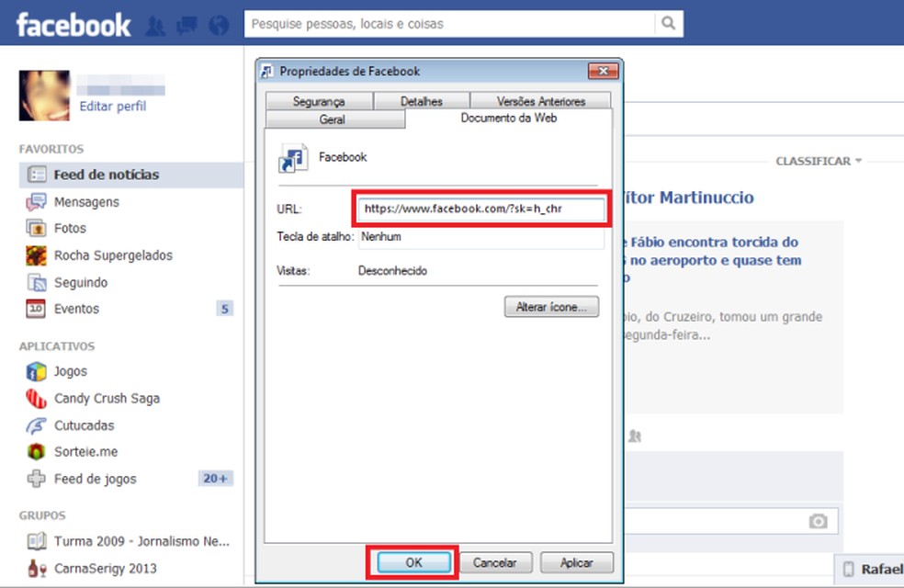
Task: Open the Jogos app icon
Action: click(x=36, y=371)
